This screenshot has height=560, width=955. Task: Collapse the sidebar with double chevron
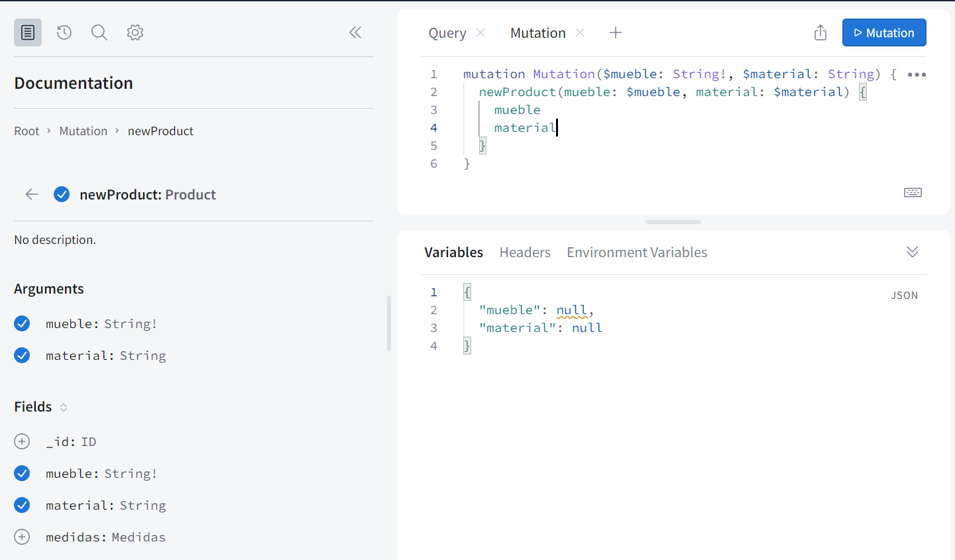[x=355, y=32]
